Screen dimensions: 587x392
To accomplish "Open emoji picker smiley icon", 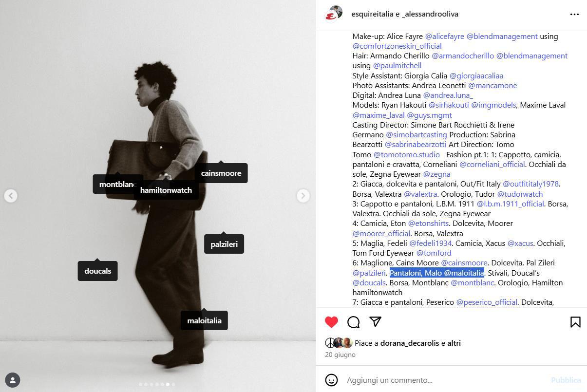I will click(331, 380).
